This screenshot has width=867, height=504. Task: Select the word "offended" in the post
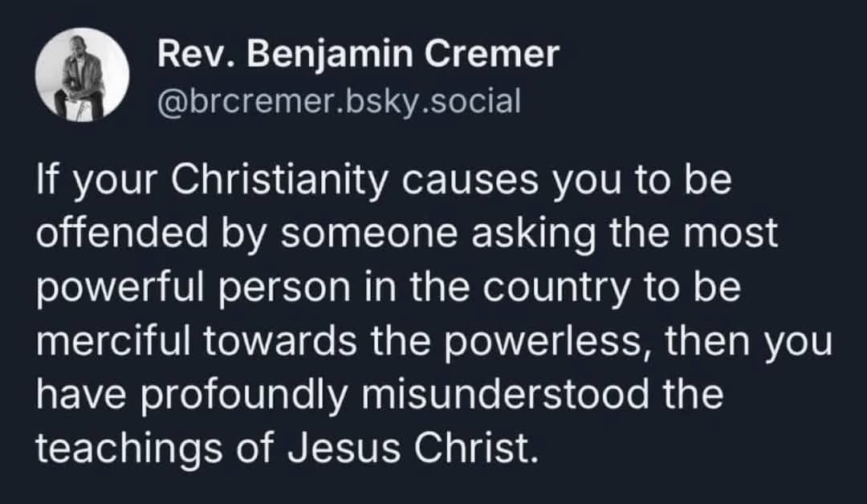tap(122, 232)
